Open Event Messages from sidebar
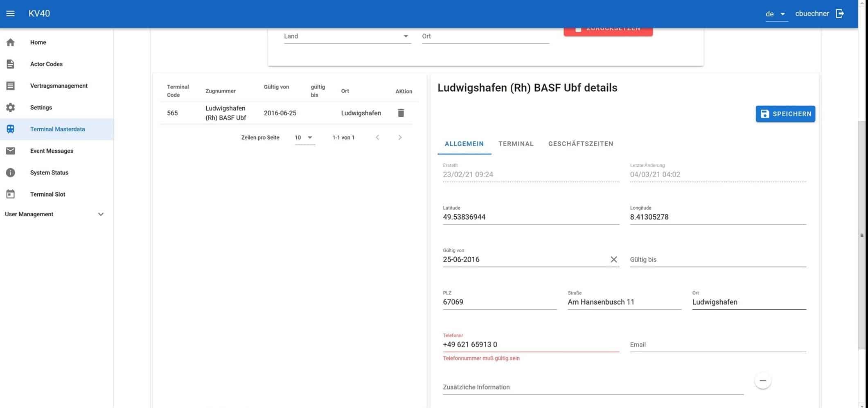868x408 pixels. pos(52,151)
